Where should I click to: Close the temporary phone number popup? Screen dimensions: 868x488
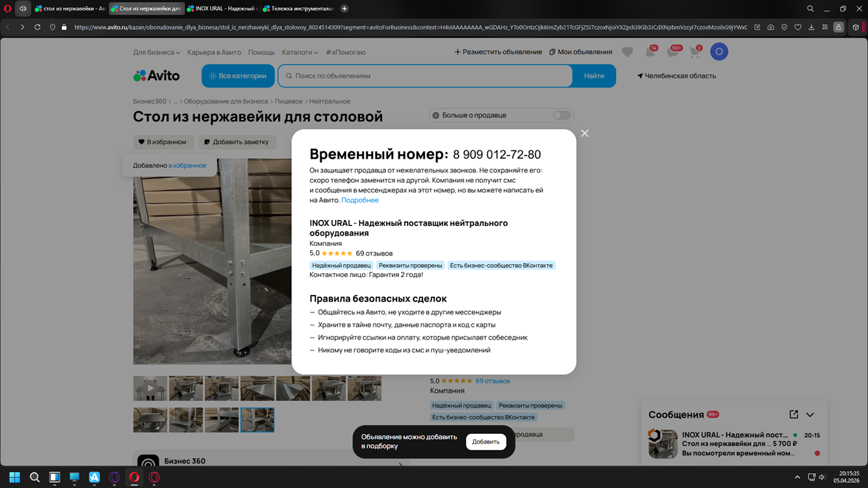[584, 134]
